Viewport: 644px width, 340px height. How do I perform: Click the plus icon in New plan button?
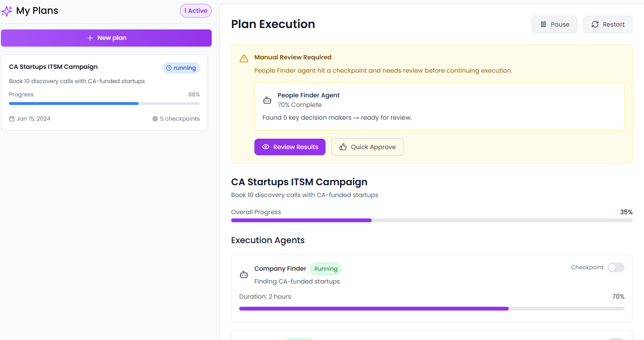[90, 38]
